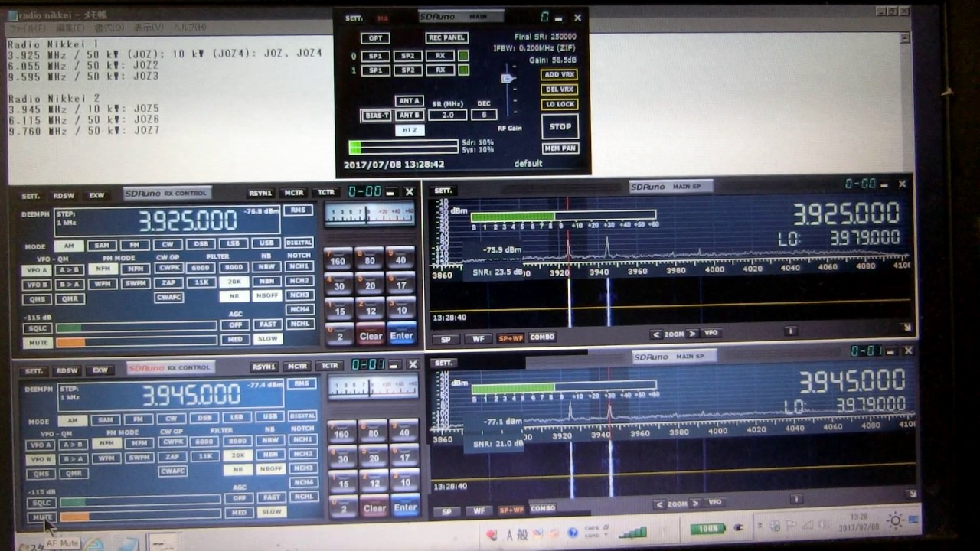This screenshot has width=980, height=551.
Task: Click keypad Enter in 3.945 RX Control
Action: [x=405, y=506]
